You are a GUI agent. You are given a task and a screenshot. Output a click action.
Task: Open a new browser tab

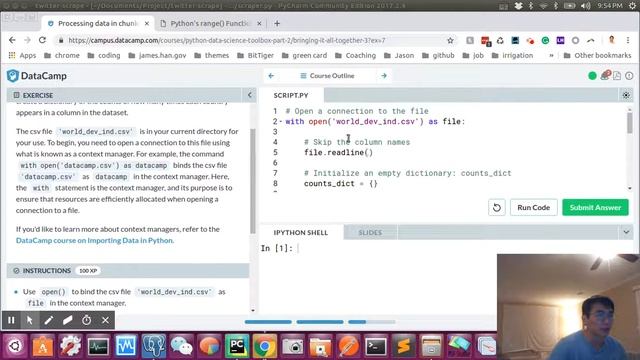pos(277,24)
